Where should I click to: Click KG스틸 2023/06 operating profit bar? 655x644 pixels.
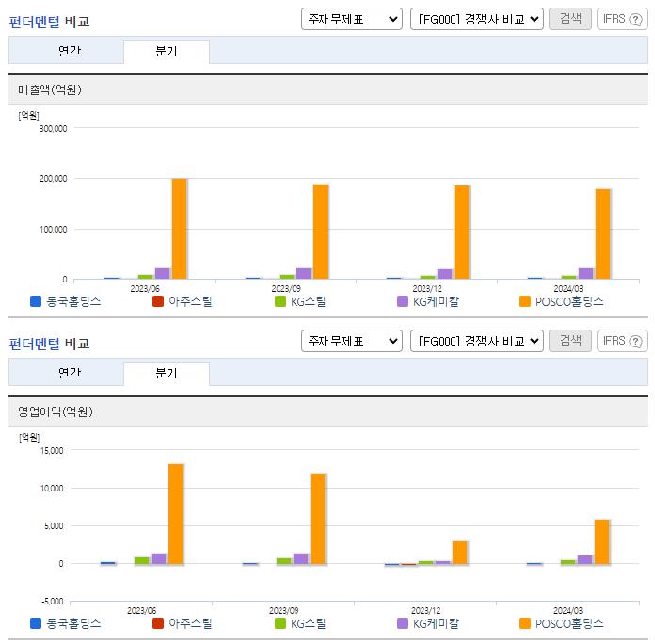pyautogui.click(x=141, y=560)
